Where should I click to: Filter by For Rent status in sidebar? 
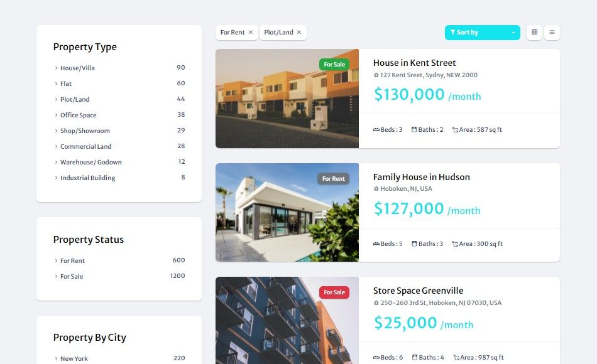72,260
